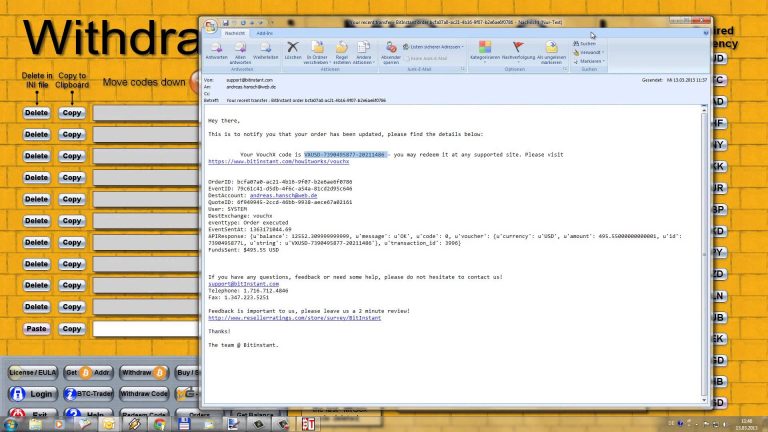This screenshot has height=432, width=768.
Task: Click the Save floppy icon in quick access
Action: (x=226, y=23)
